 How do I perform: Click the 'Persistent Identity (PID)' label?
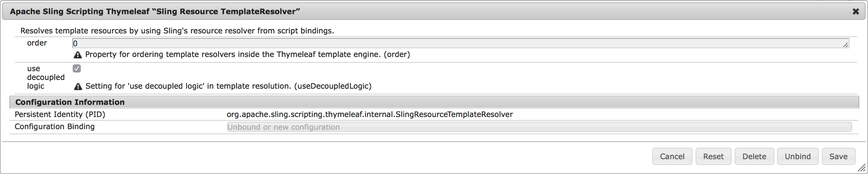(60, 114)
